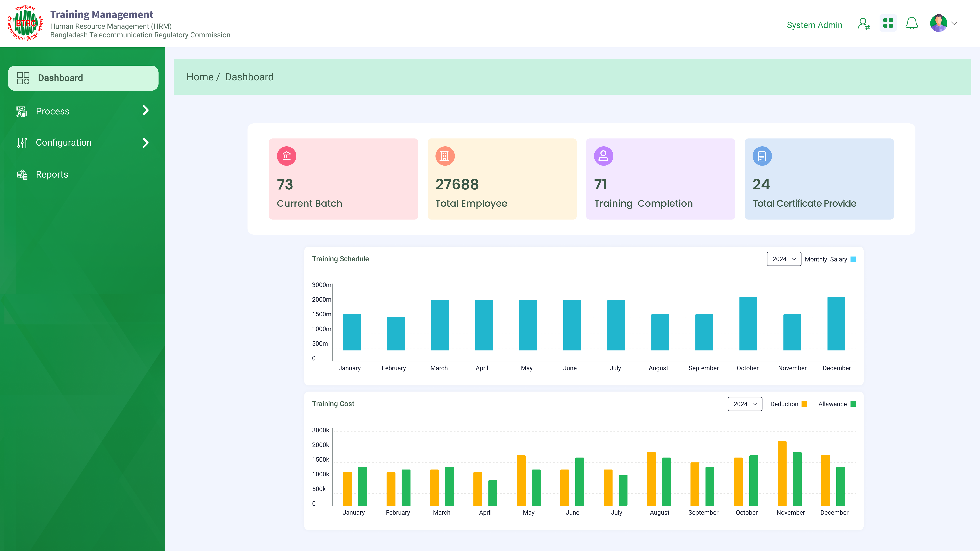
Task: Toggle the Allawance legend series
Action: click(x=837, y=404)
